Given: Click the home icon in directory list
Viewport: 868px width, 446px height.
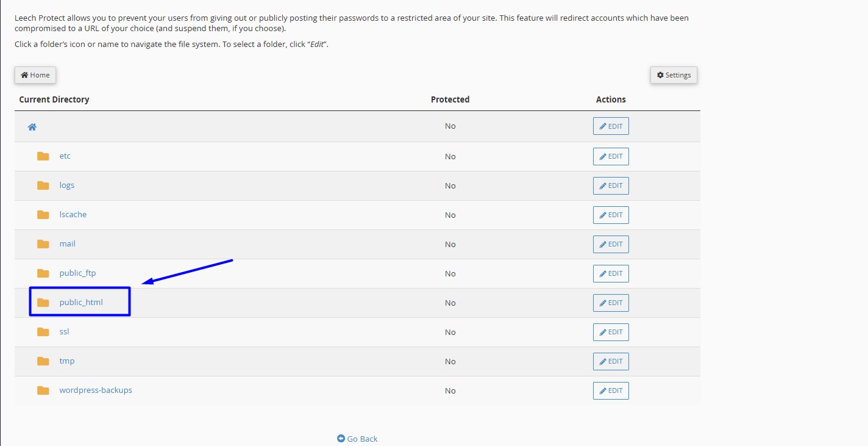Looking at the screenshot, I should tap(32, 127).
